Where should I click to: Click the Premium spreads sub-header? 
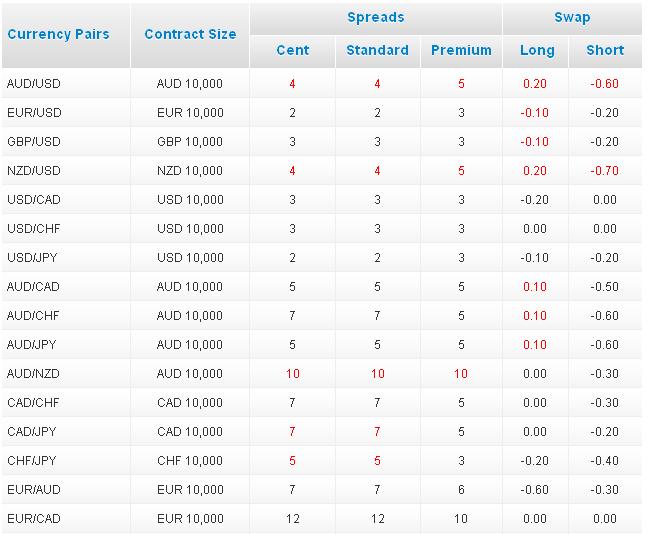click(461, 50)
